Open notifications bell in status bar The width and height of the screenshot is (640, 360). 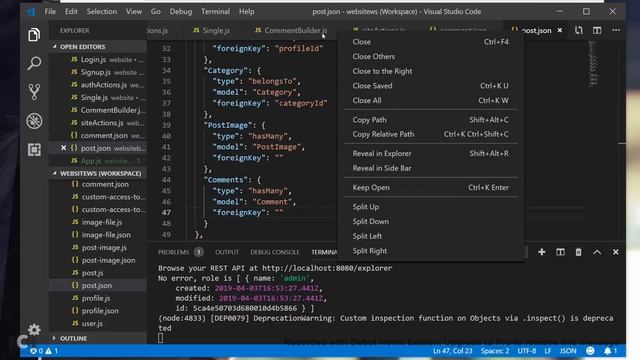[x=611, y=351]
